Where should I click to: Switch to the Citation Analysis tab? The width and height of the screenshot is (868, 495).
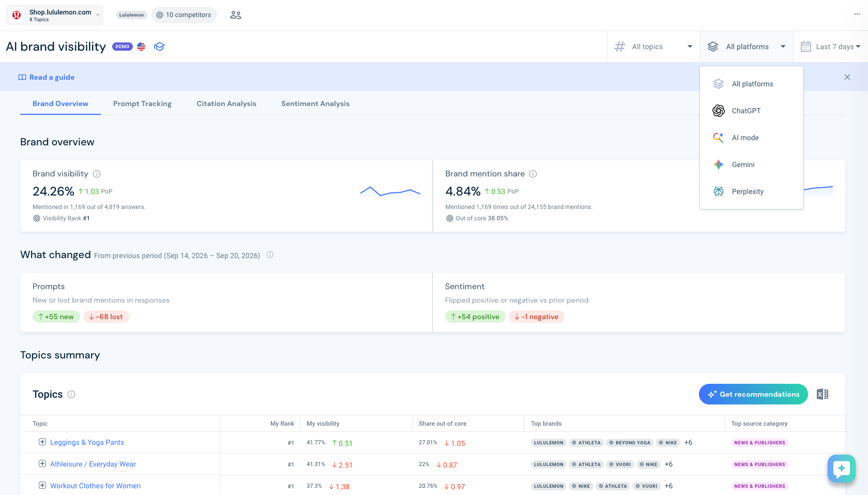(226, 103)
